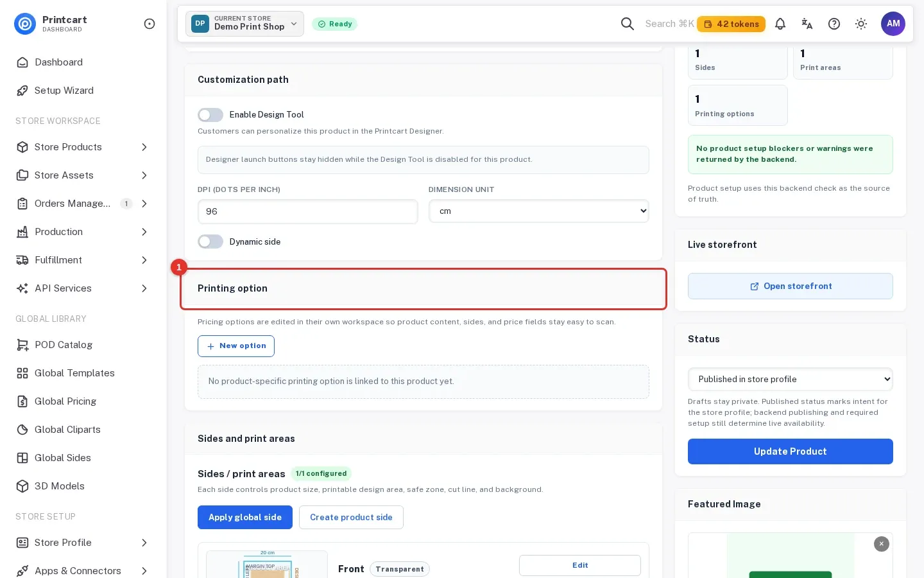Click the Global Cliparts icon

tap(22, 430)
